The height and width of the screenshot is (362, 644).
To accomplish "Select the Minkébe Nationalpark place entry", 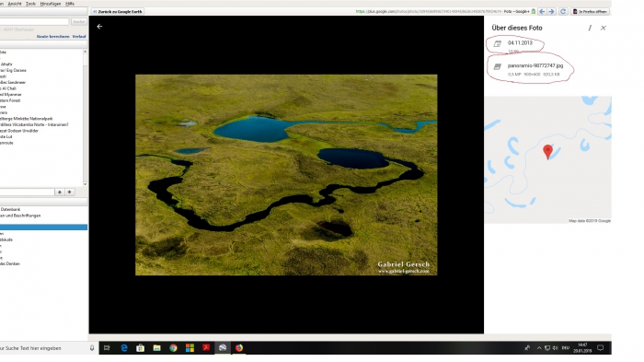I will [27, 119].
